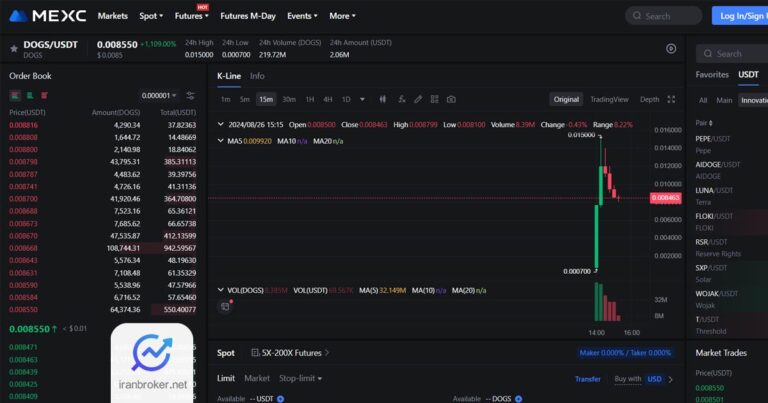This screenshot has height=403, width=768.
Task: Expand chart to fullscreen
Action: pyautogui.click(x=671, y=99)
